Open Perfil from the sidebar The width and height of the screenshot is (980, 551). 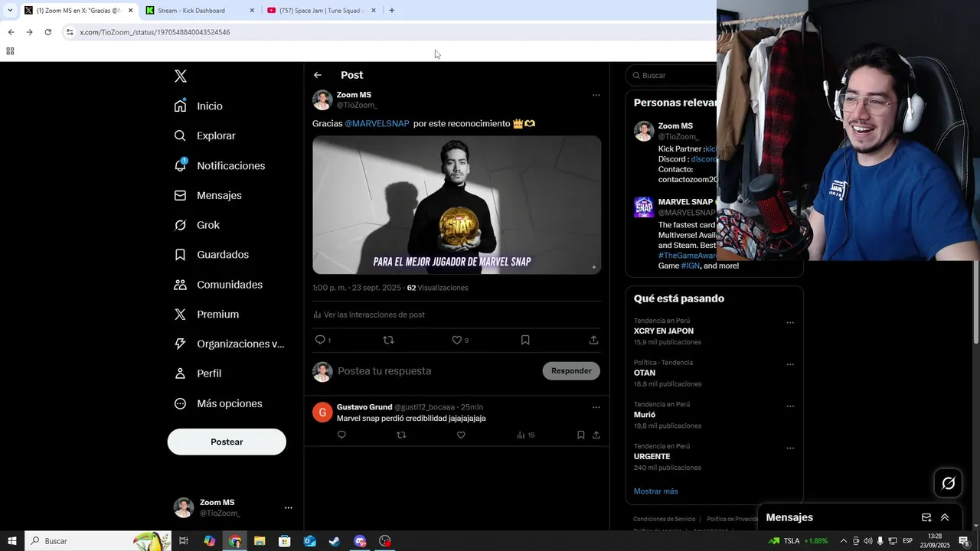pyautogui.click(x=198, y=373)
